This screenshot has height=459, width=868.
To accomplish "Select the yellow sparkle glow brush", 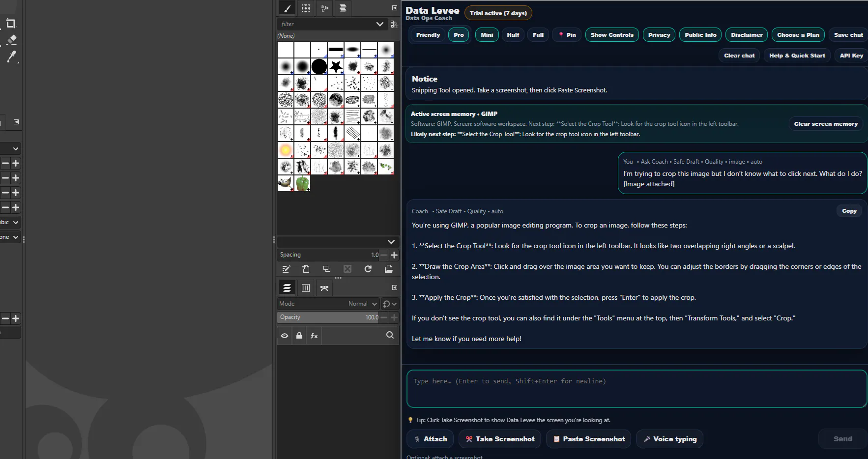I will click(x=286, y=150).
